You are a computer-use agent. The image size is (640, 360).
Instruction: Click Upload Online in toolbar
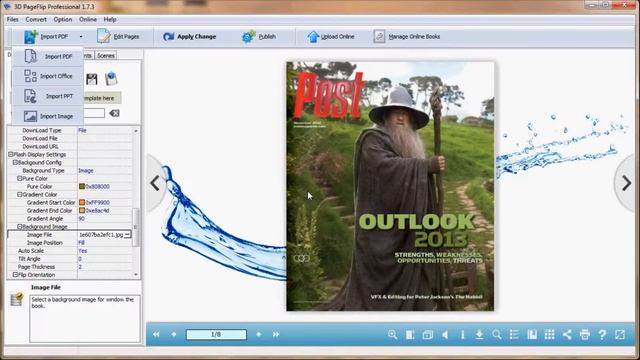coord(331,37)
